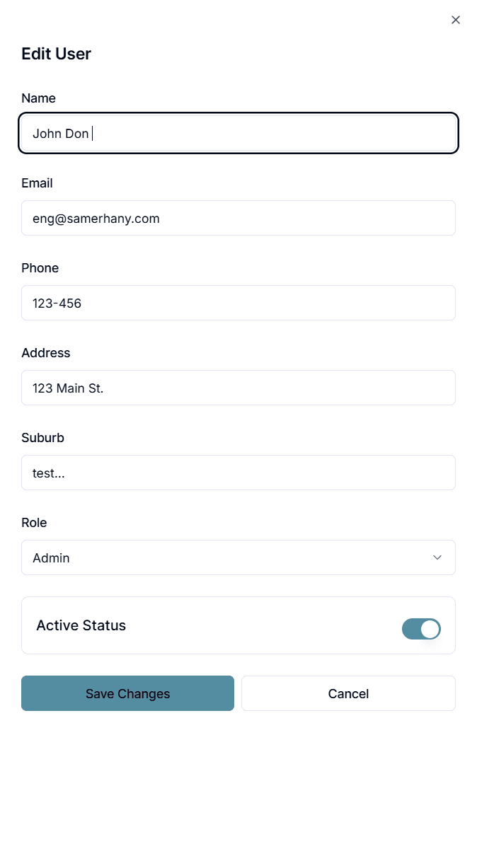Click the Active Status label text
Image resolution: width=477 pixels, height=868 pixels.
[81, 625]
